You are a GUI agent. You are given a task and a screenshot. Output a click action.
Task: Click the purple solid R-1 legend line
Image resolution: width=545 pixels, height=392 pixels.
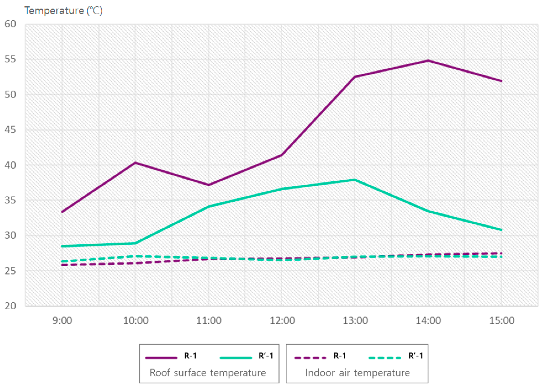tap(161, 358)
